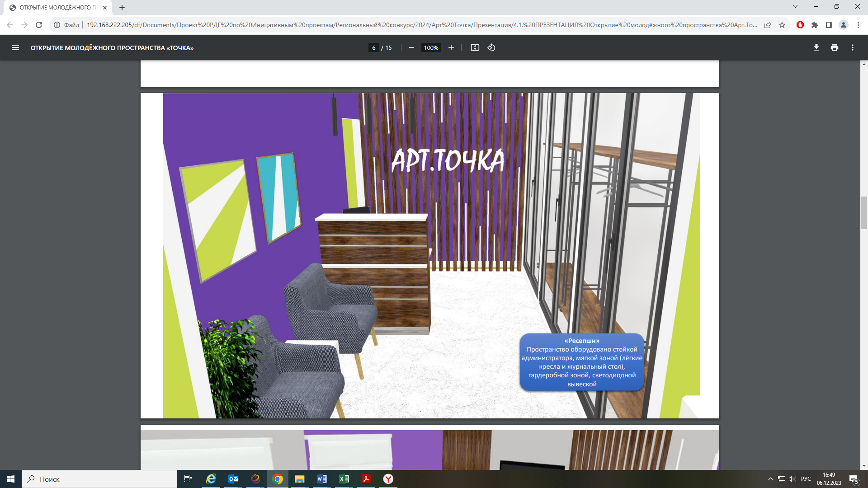This screenshot has width=868, height=488.
Task: Open a new browser tab
Action: tap(122, 8)
